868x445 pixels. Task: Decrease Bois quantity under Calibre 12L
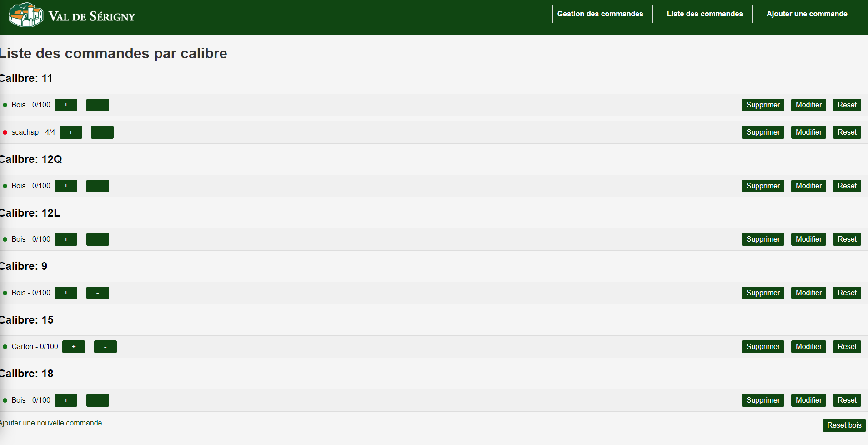tap(98, 239)
